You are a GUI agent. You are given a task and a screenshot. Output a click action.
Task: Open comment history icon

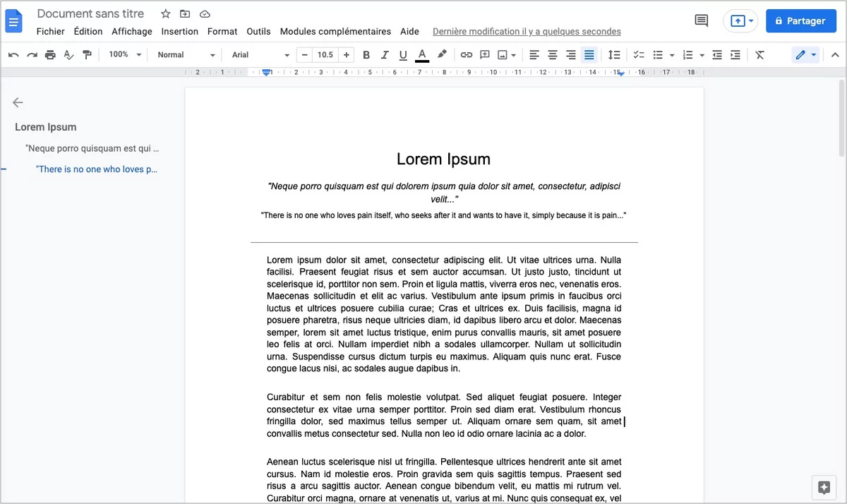[702, 20]
